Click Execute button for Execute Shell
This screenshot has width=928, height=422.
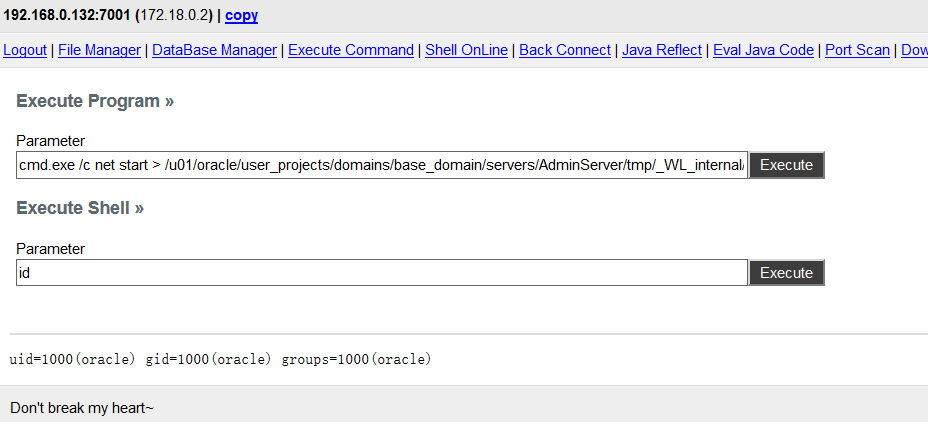[787, 273]
